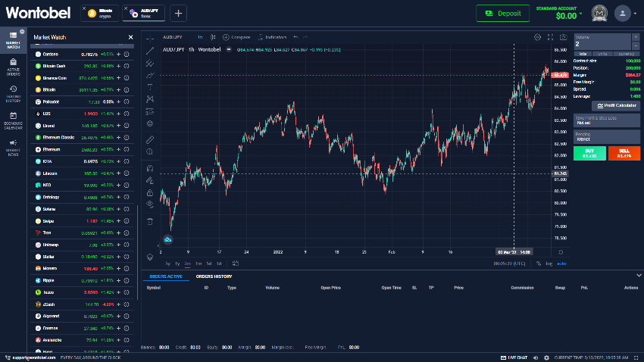Select the lots volume unit
The width and height of the screenshot is (644, 362).
tap(583, 54)
